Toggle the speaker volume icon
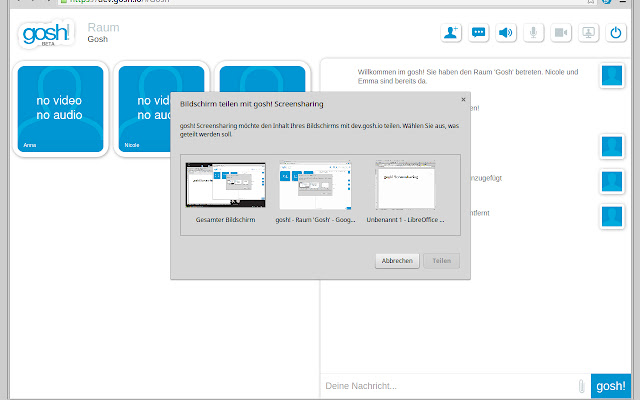 pos(506,33)
